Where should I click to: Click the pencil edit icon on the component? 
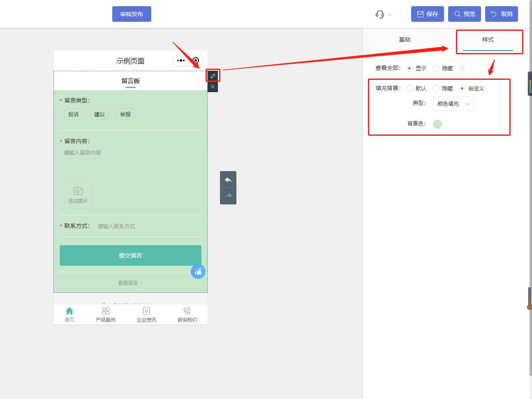213,76
